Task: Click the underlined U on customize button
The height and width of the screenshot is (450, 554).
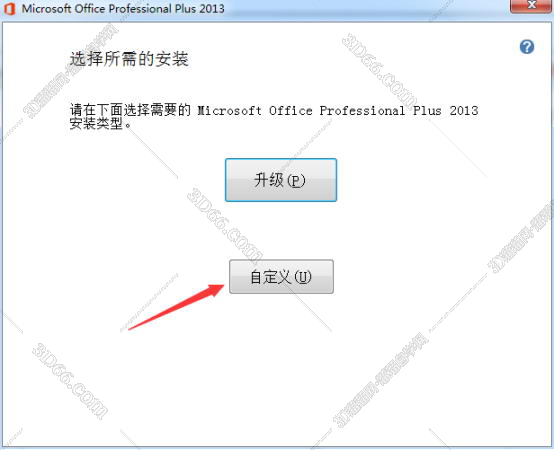Action: tap(303, 277)
